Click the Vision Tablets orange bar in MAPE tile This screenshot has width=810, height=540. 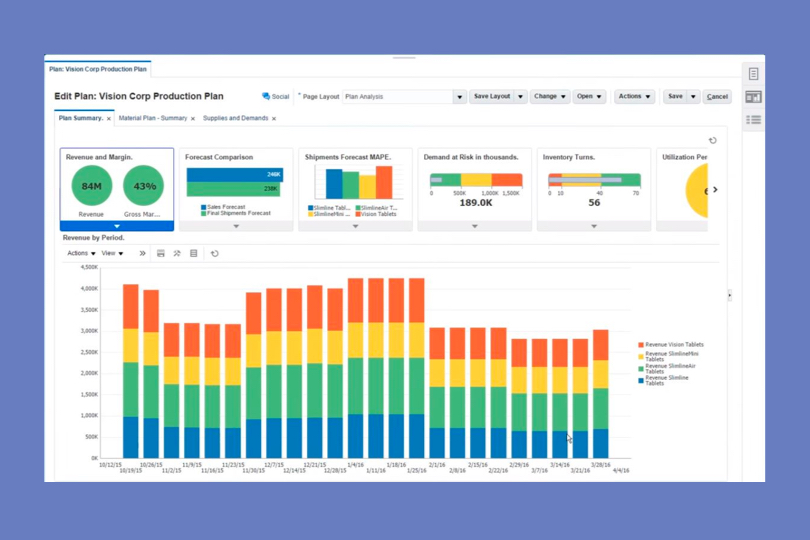click(x=384, y=182)
